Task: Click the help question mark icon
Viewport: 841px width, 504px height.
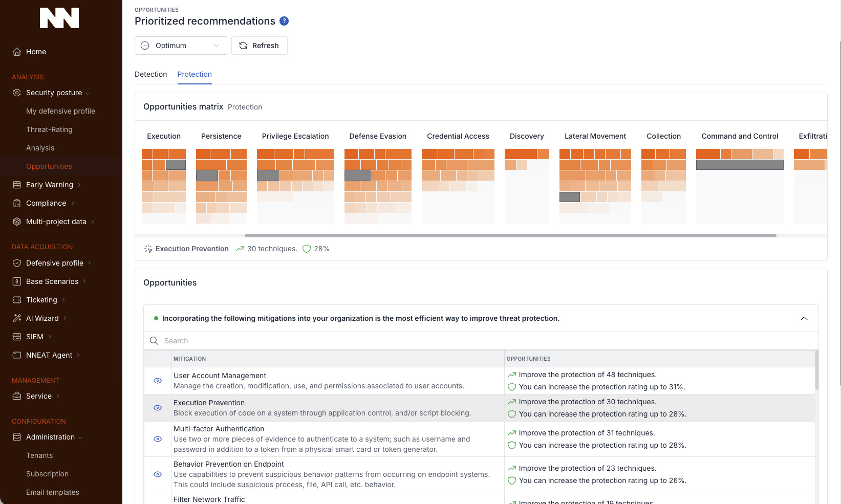Action: 284,21
